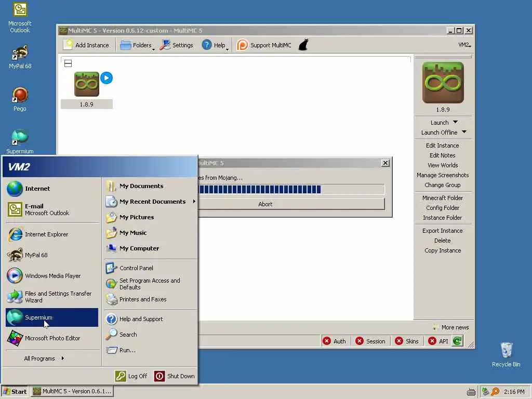Open Search from Start menu
The height and width of the screenshot is (399, 532).
tap(150, 335)
